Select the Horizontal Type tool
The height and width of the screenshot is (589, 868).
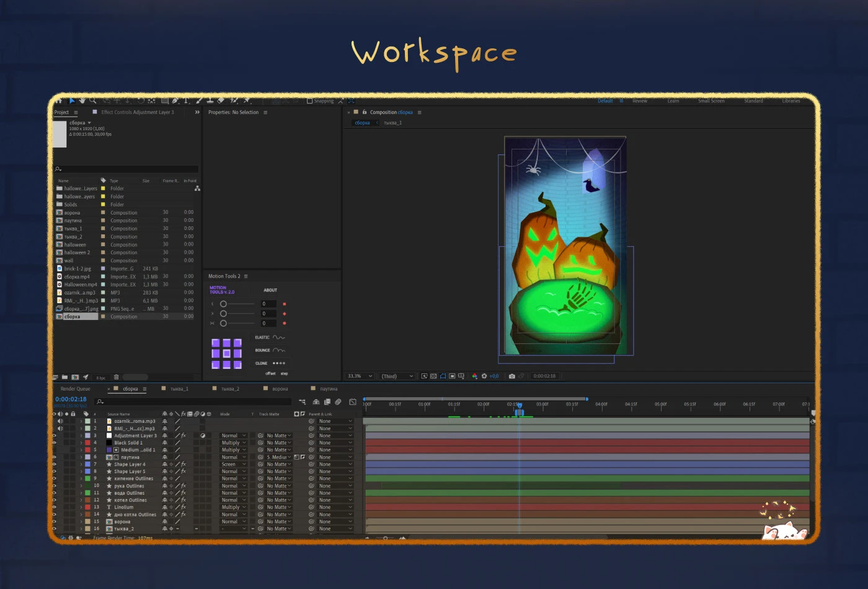pos(186,100)
